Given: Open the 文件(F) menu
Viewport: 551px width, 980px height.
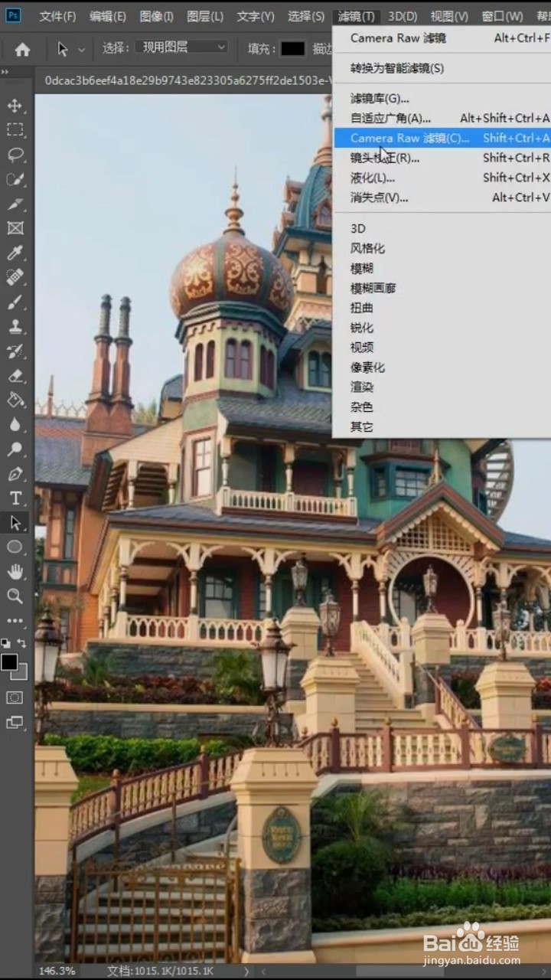Looking at the screenshot, I should [x=58, y=16].
